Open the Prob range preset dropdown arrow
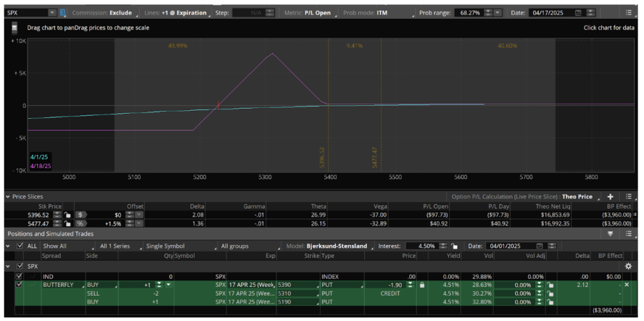 pos(497,13)
